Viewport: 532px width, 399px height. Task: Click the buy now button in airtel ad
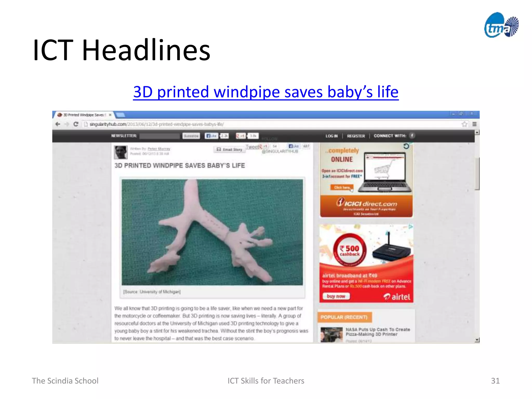point(336,296)
